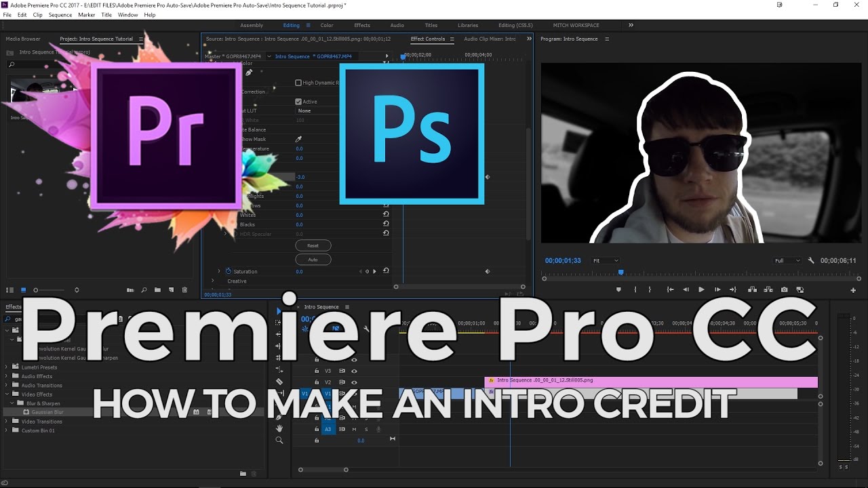
Task: Switch to the Audio Clip Mixer tab
Action: tap(490, 39)
